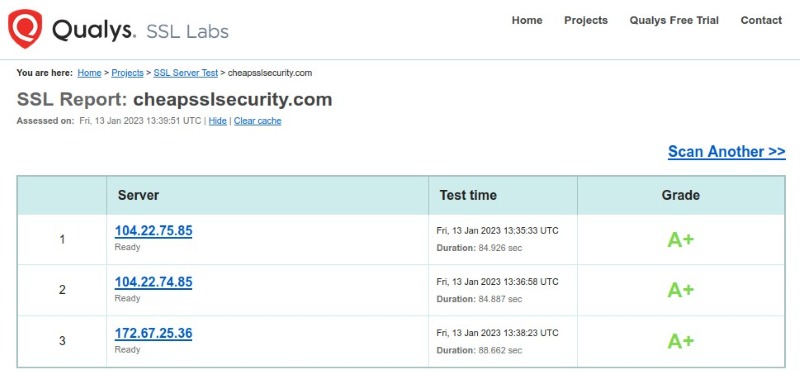Follow the Home breadcrumb link
The image size is (800, 380).
[x=89, y=73]
